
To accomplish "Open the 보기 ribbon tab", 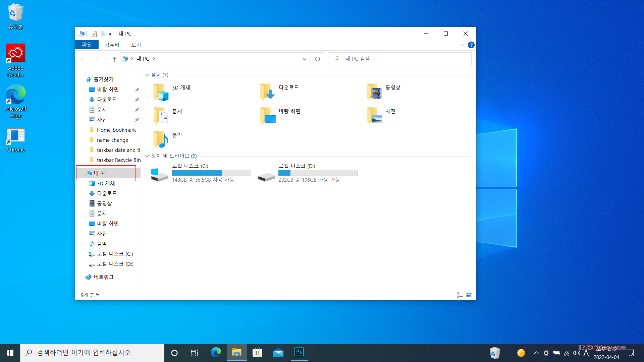I will (x=136, y=45).
